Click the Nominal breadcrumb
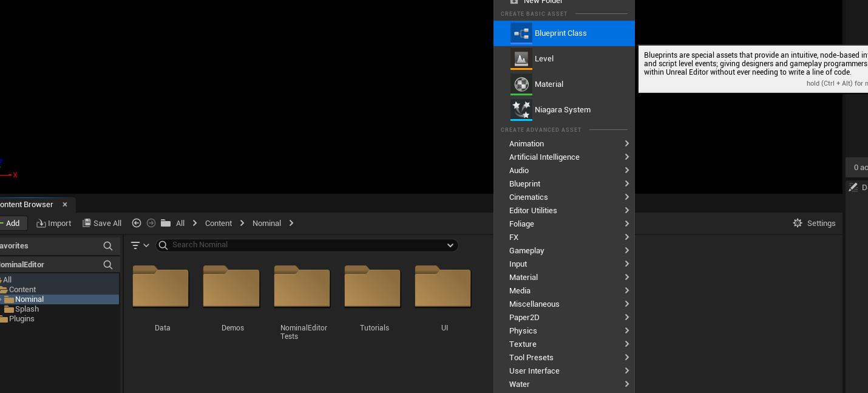 click(x=266, y=224)
